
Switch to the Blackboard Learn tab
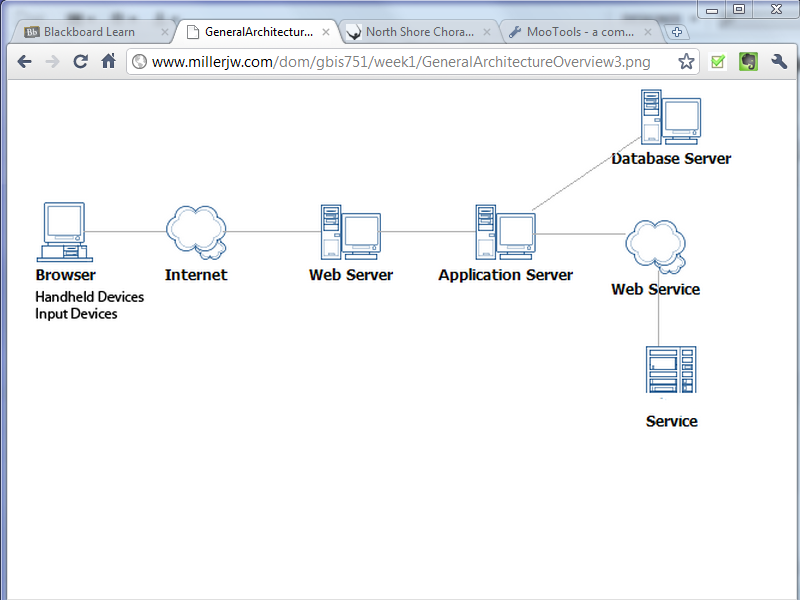pyautogui.click(x=88, y=32)
